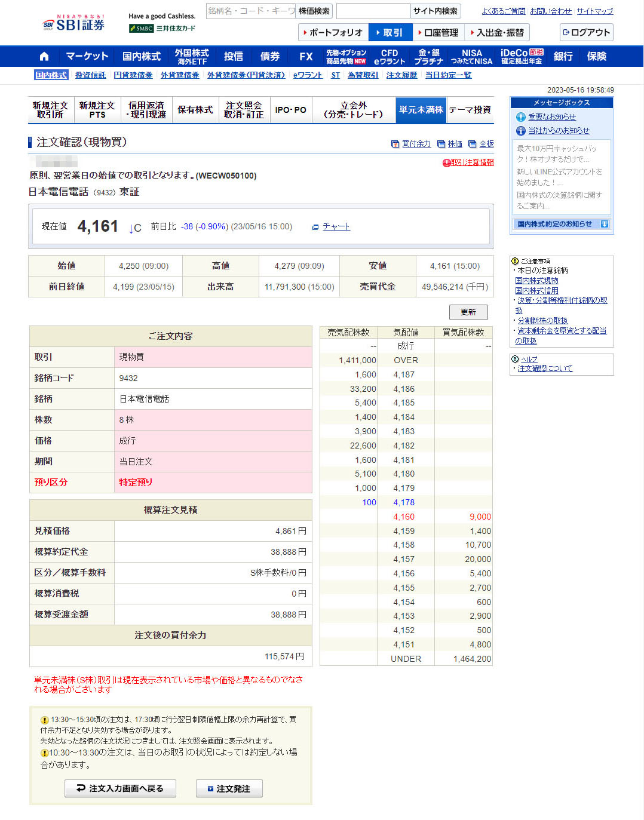Click the 重要なお知らせ info icon

[520, 117]
